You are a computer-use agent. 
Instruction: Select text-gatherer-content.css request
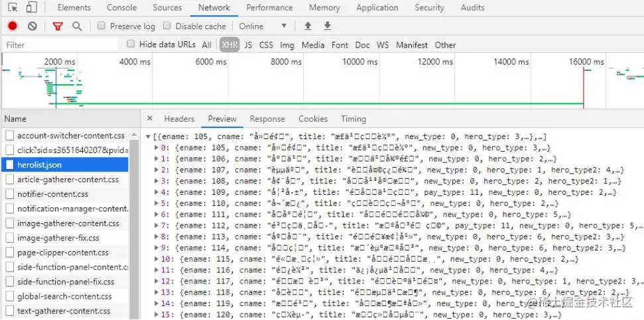pos(64,311)
